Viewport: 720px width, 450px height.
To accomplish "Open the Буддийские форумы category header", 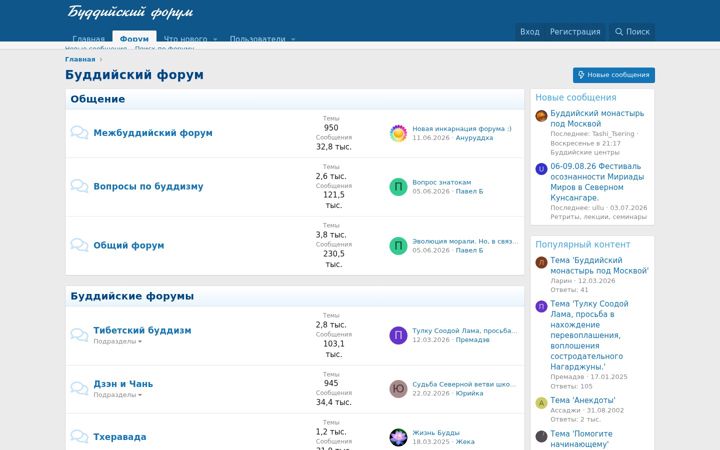I will click(132, 296).
